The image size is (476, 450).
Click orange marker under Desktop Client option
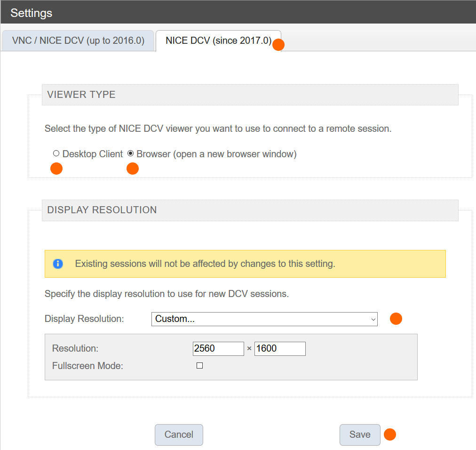point(56,168)
